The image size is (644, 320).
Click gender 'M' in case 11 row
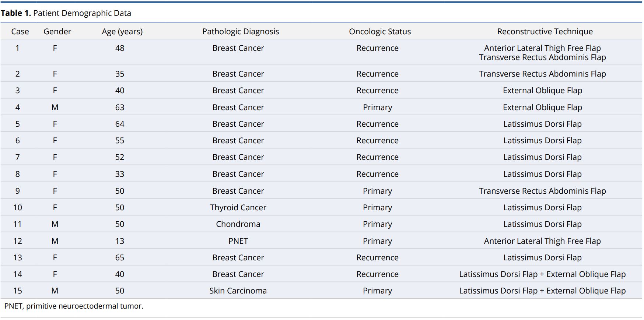pos(55,224)
